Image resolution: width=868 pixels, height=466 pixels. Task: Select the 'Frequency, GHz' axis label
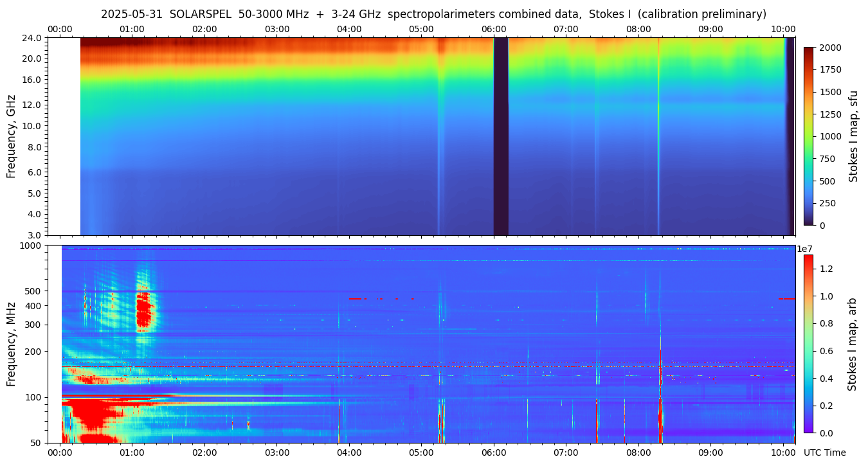pyautogui.click(x=11, y=136)
